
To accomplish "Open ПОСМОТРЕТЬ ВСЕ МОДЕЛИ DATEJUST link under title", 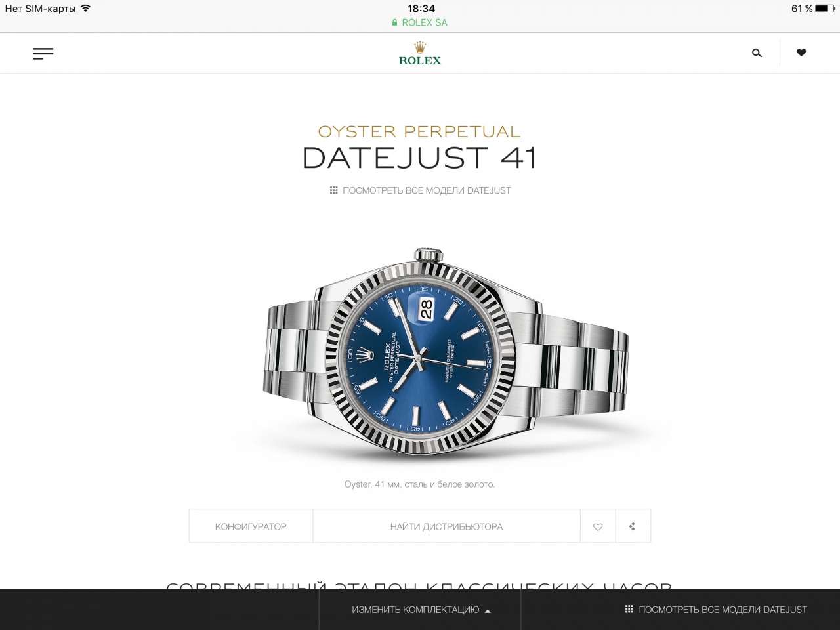I will [x=427, y=190].
